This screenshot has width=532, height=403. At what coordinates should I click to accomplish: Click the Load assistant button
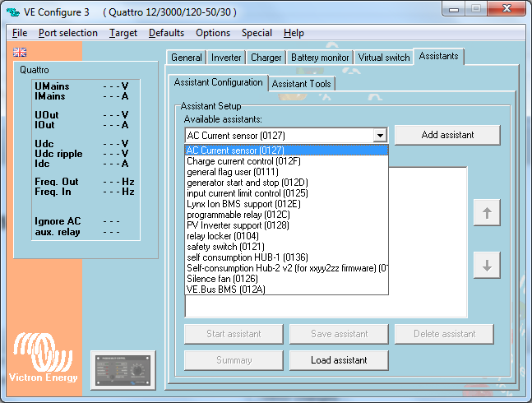(x=339, y=360)
